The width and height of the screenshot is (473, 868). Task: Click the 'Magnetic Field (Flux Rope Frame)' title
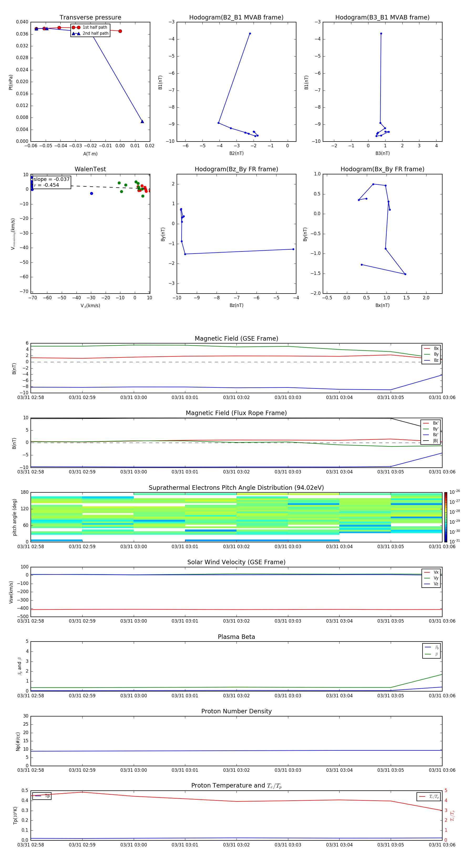(x=236, y=413)
